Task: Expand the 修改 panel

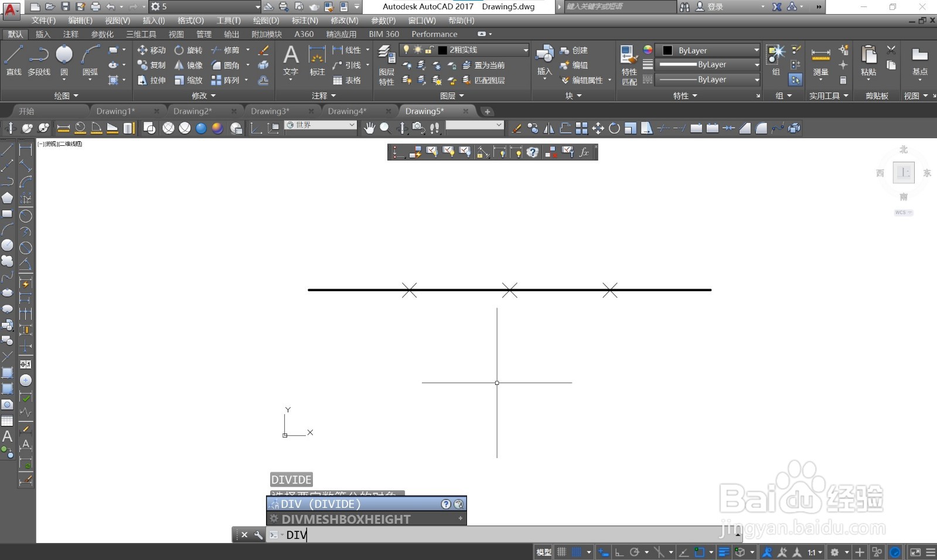Action: click(x=203, y=95)
